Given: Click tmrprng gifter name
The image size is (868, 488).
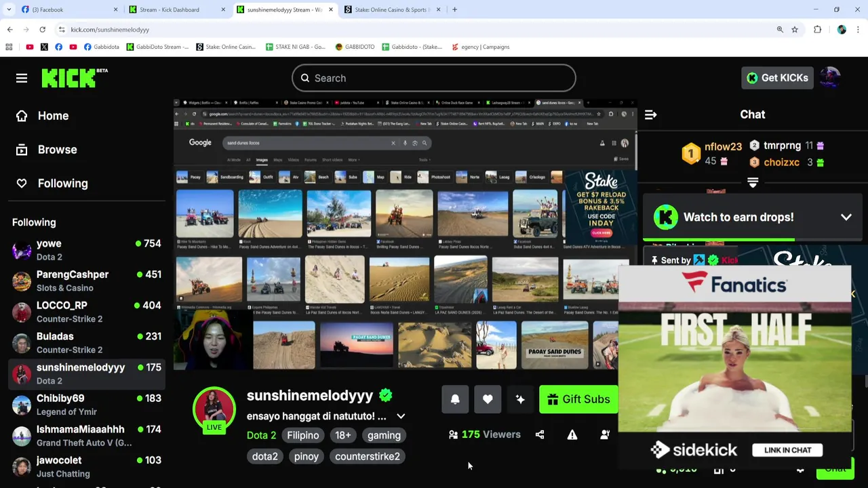Looking at the screenshot, I should coord(782,146).
